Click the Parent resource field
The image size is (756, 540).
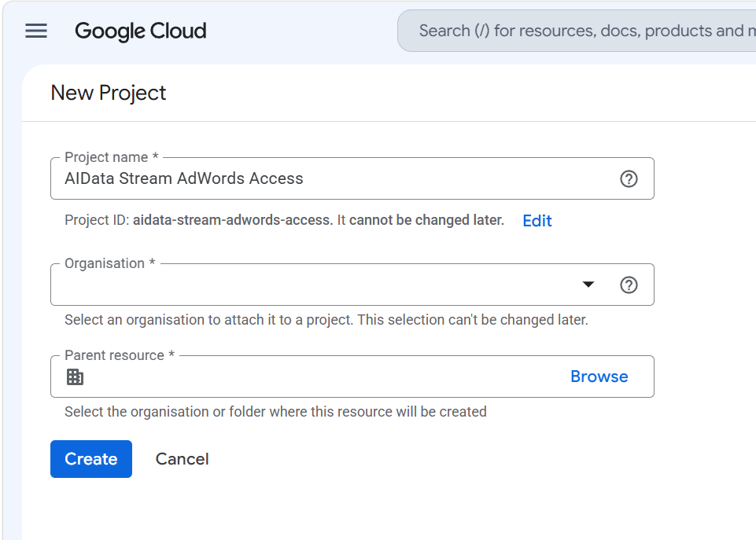[x=352, y=377]
